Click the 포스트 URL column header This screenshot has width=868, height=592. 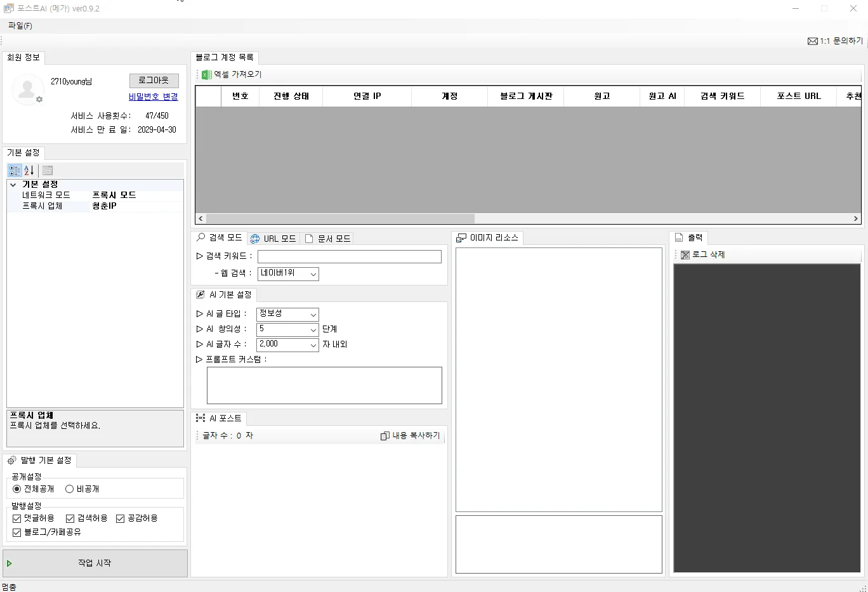(x=799, y=96)
